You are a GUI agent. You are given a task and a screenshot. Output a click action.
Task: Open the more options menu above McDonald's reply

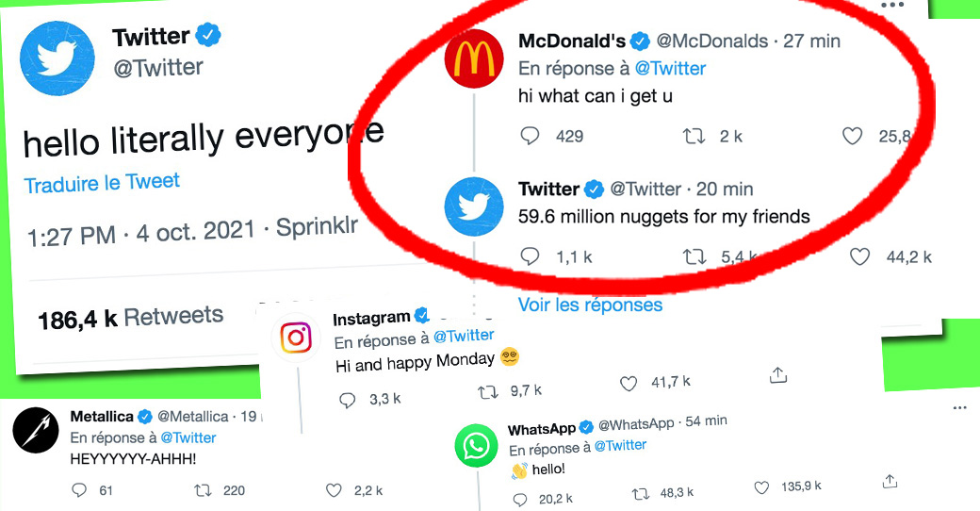click(x=891, y=5)
